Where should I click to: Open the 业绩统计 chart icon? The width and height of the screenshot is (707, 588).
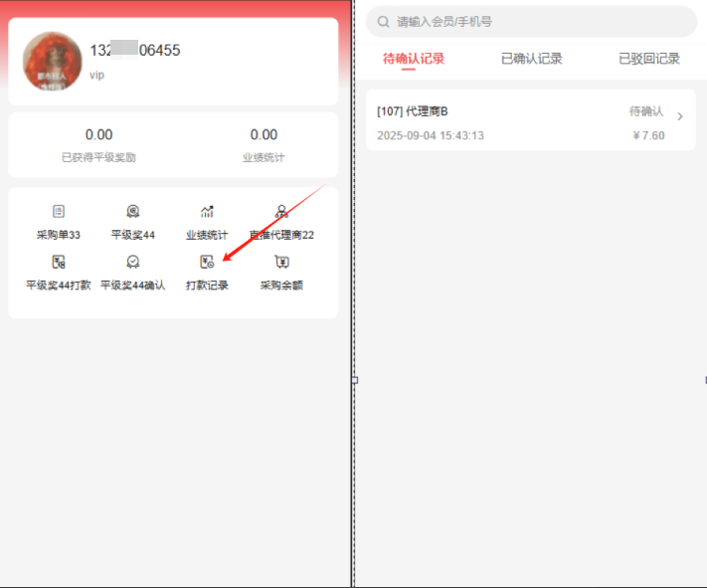click(x=207, y=212)
